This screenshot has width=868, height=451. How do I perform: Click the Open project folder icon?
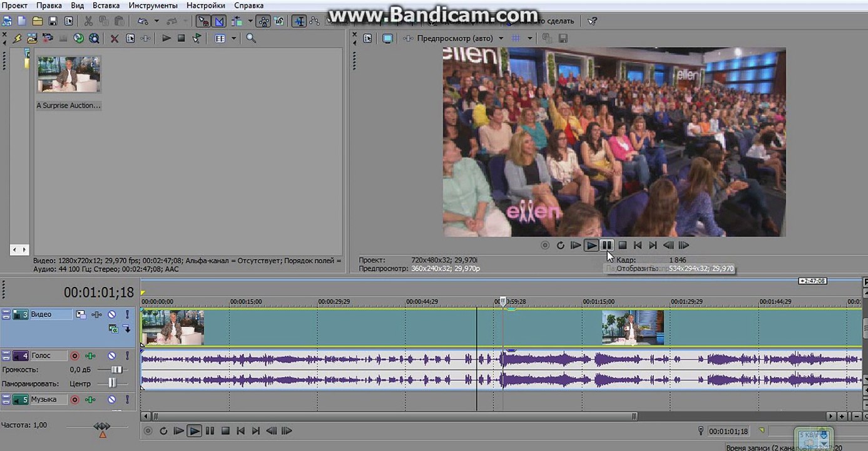point(38,21)
